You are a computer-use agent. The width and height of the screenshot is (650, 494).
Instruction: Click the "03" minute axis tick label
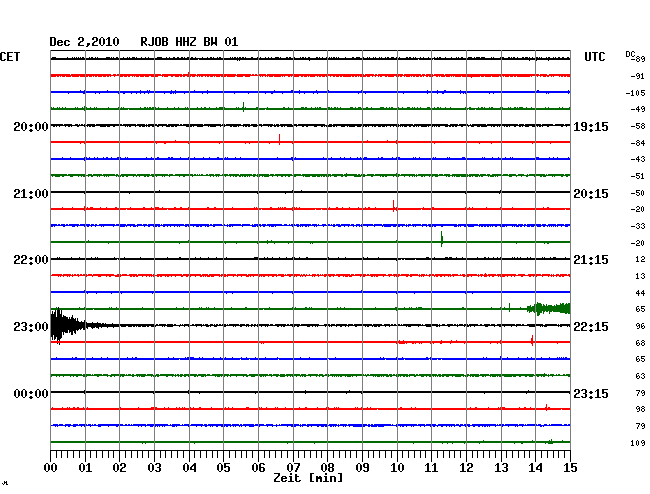[154, 468]
